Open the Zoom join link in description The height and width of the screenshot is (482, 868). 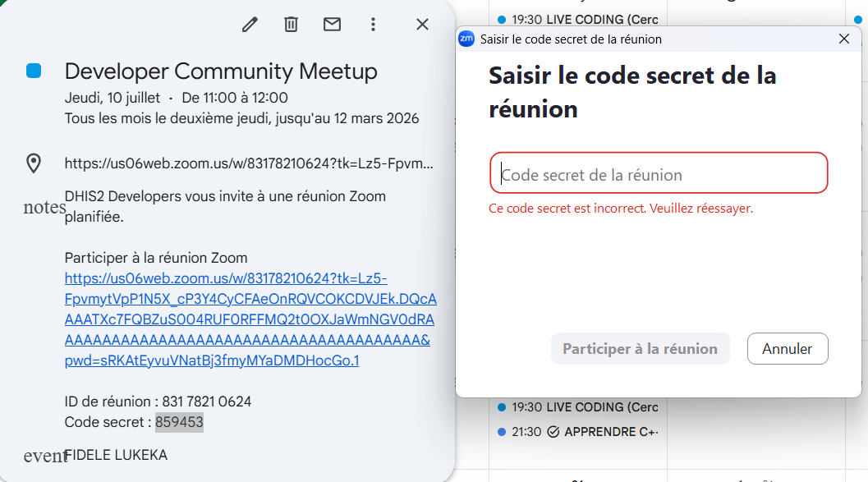(x=250, y=319)
